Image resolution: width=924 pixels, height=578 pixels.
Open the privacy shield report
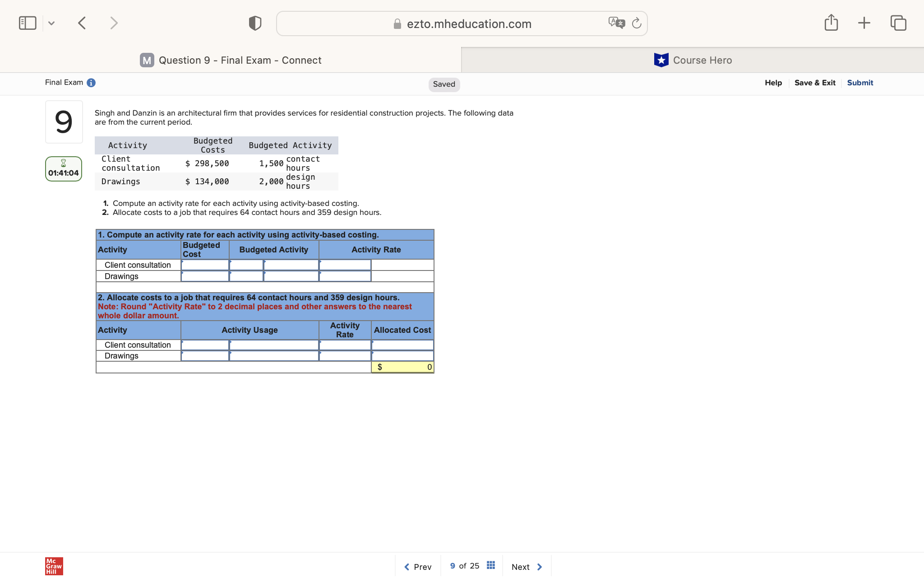[x=254, y=23]
